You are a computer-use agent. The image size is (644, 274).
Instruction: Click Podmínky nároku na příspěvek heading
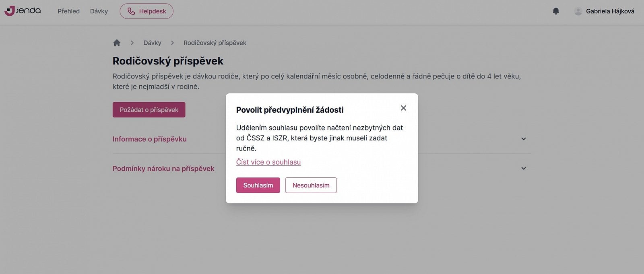pyautogui.click(x=163, y=169)
